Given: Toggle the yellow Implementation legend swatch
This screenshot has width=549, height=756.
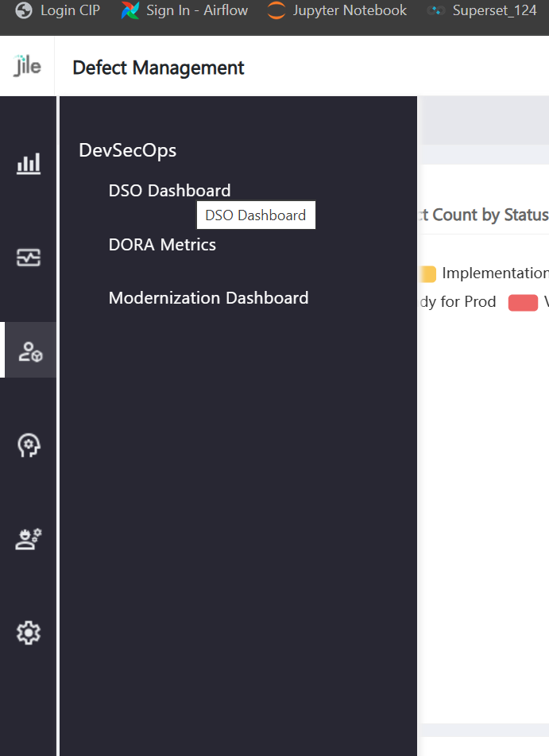Looking at the screenshot, I should [427, 274].
